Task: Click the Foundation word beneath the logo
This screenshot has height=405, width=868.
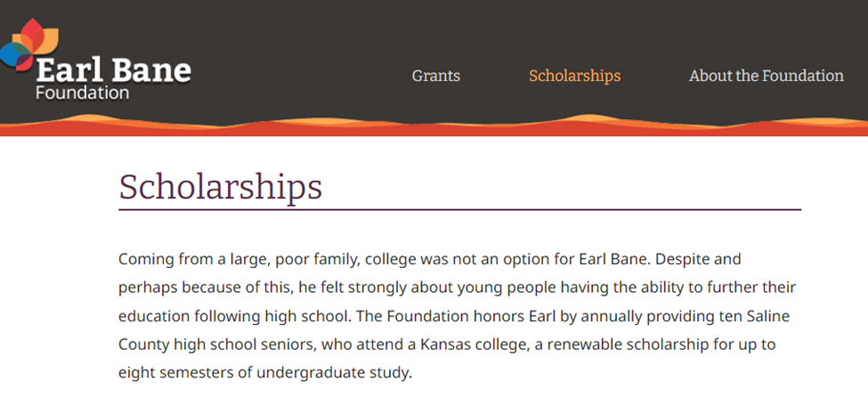Action: click(83, 93)
